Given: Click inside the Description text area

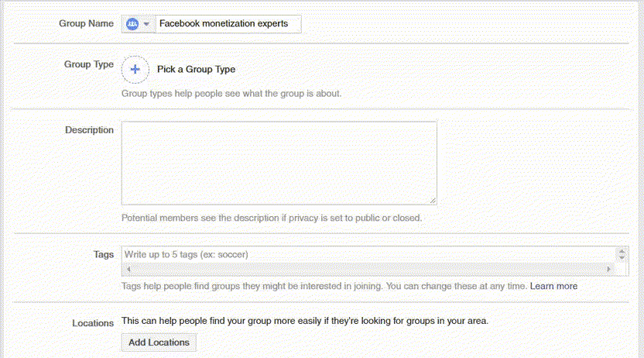Looking at the screenshot, I should [x=279, y=163].
